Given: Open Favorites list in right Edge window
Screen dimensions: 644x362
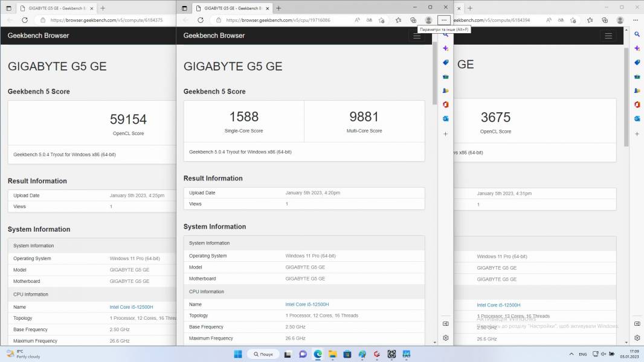Looking at the screenshot, I should pyautogui.click(x=590, y=20).
